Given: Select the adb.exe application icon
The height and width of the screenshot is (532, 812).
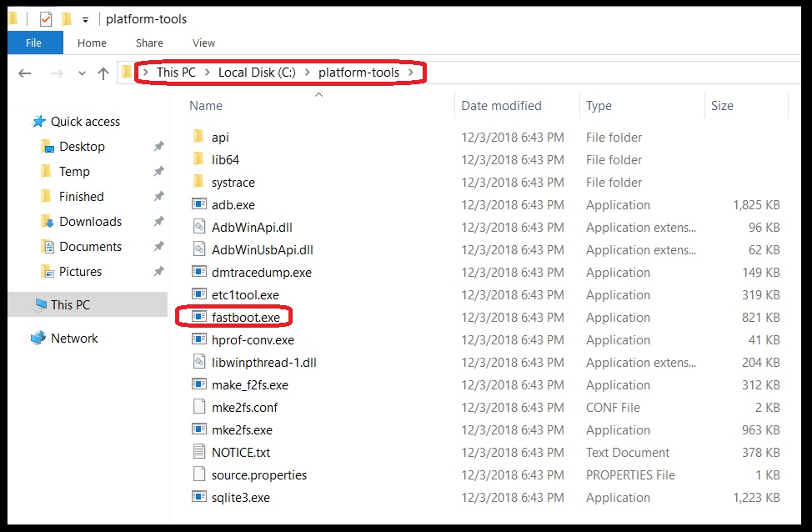Looking at the screenshot, I should coord(199,204).
